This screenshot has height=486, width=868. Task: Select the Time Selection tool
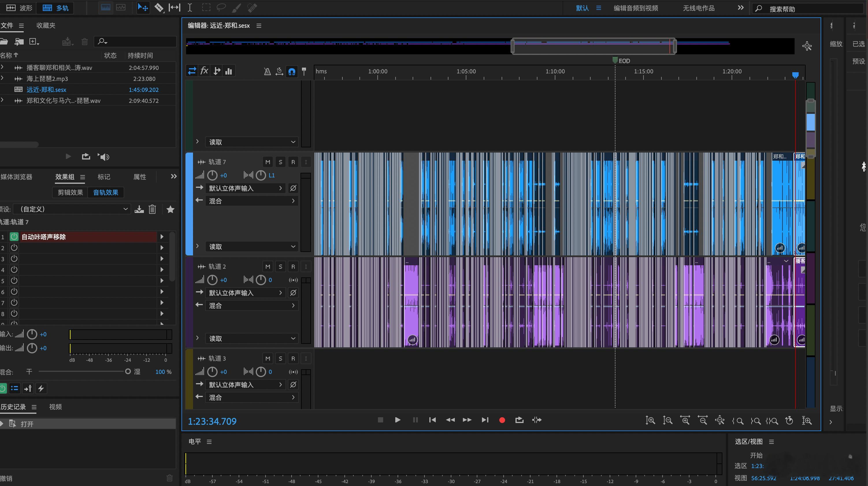[190, 8]
